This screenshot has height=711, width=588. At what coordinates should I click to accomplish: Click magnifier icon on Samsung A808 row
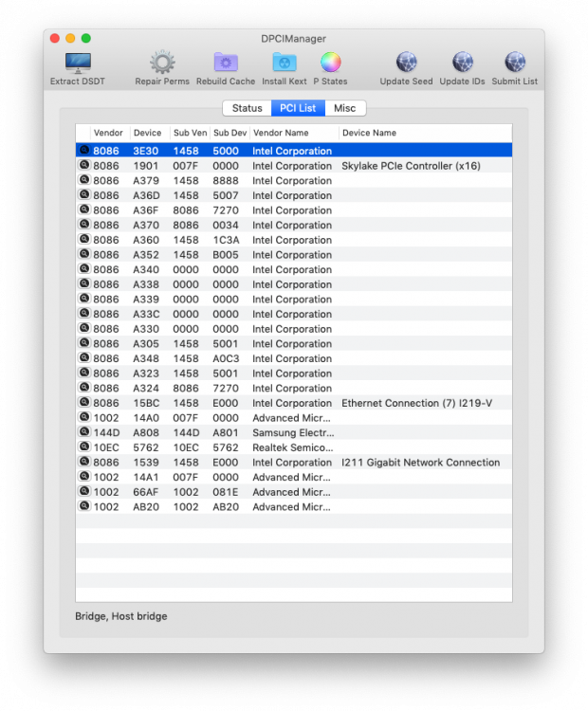point(84,432)
